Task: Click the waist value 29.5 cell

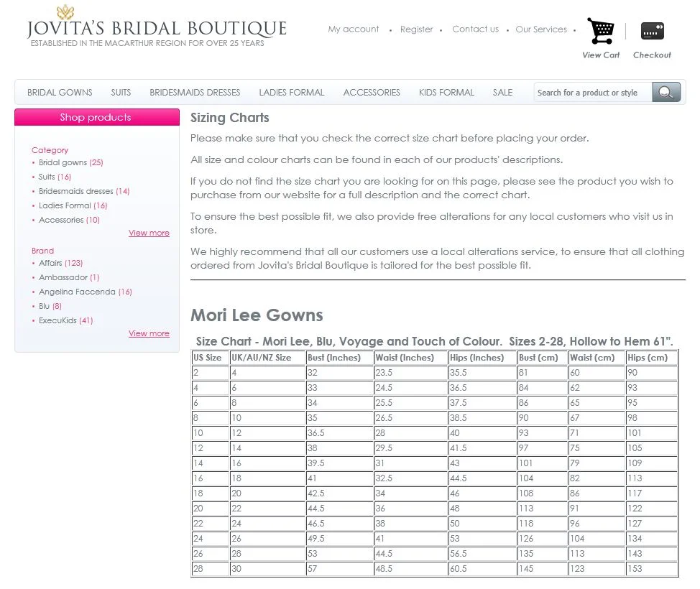Action: click(410, 448)
